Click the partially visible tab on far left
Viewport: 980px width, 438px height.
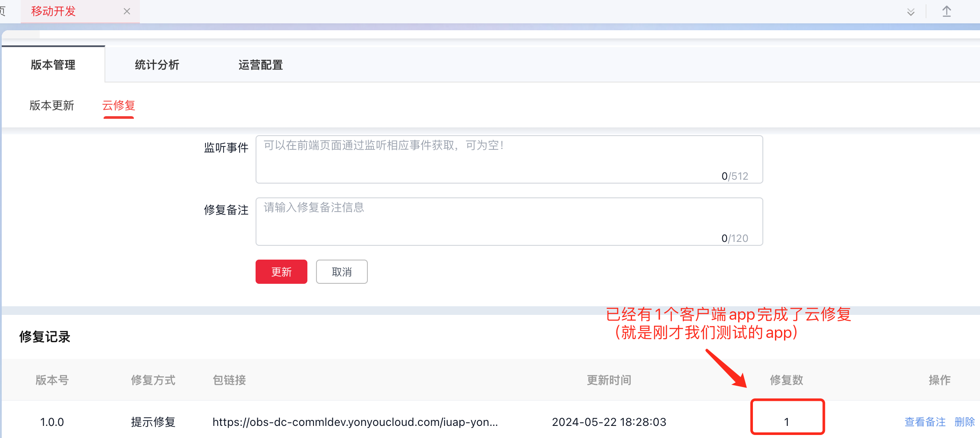tap(3, 11)
